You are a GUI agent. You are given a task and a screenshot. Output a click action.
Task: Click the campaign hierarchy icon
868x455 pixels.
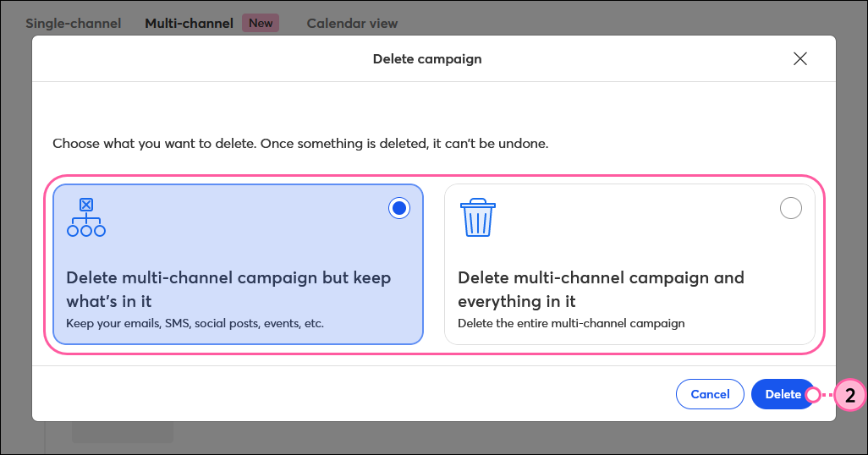point(85,217)
